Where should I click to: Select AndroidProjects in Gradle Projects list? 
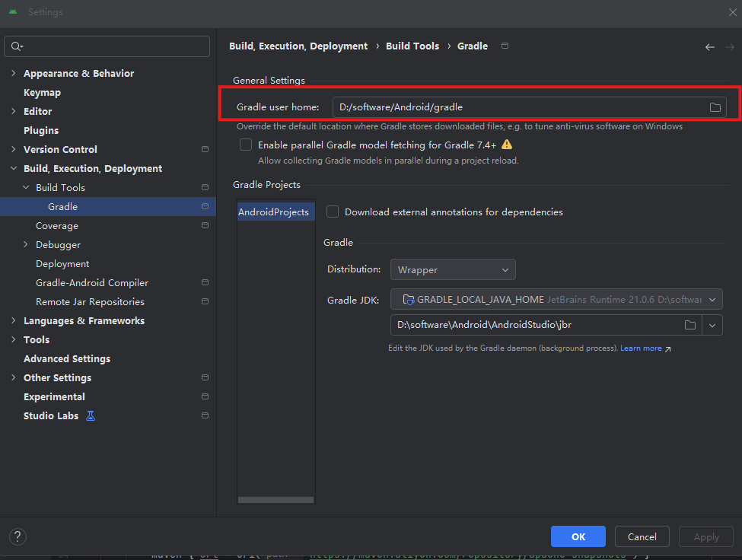(276, 212)
